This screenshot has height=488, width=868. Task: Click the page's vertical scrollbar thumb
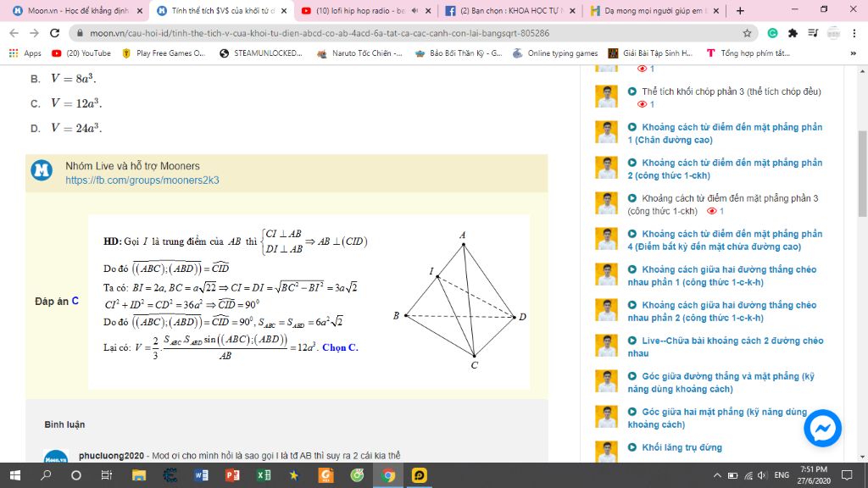862,174
